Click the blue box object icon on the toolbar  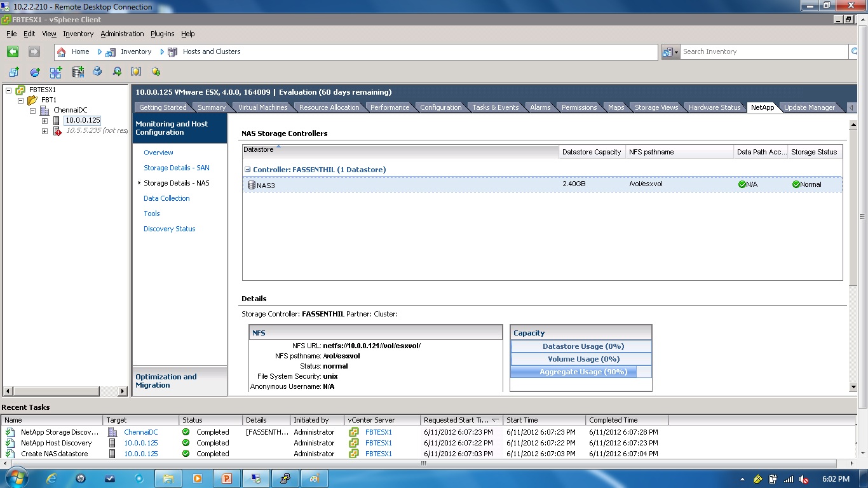pos(97,71)
